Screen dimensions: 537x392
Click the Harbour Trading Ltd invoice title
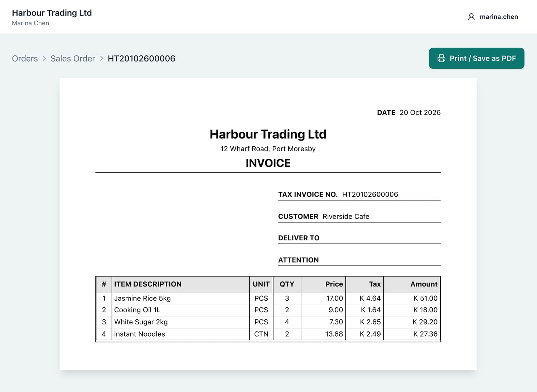tap(268, 134)
